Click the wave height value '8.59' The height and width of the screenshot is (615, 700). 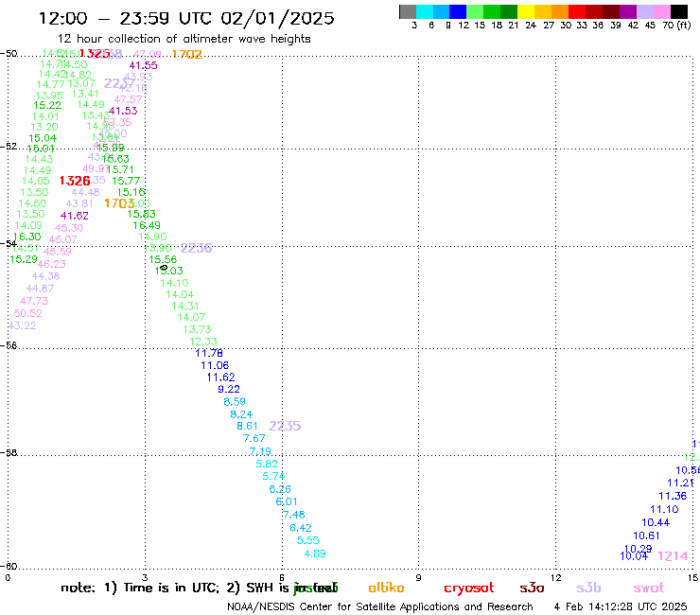click(x=235, y=401)
